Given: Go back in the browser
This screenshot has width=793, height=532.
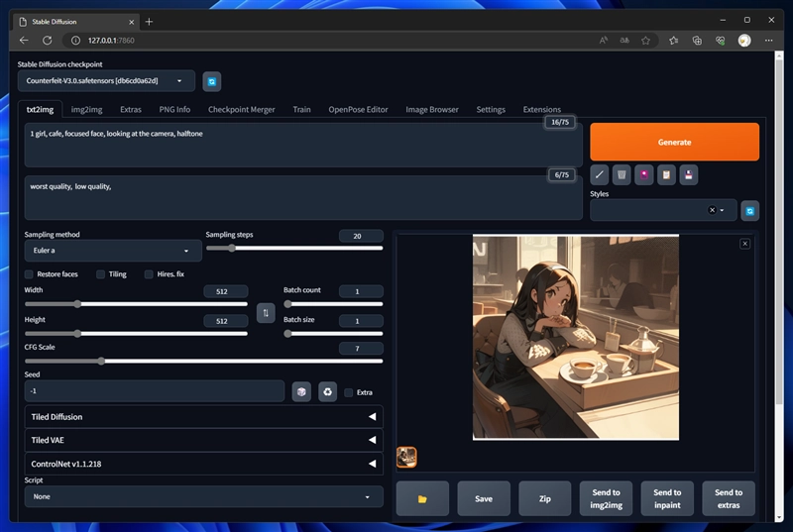Looking at the screenshot, I should click(x=24, y=41).
